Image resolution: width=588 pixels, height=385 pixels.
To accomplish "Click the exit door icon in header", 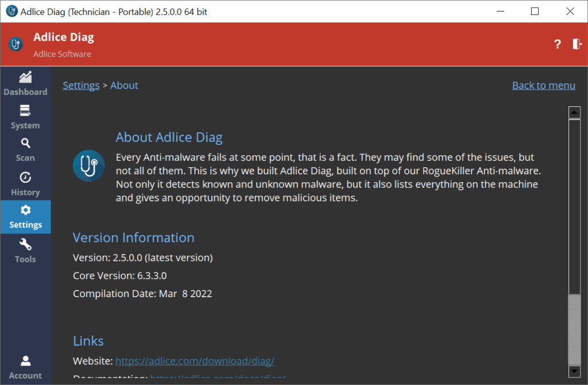I will [577, 44].
